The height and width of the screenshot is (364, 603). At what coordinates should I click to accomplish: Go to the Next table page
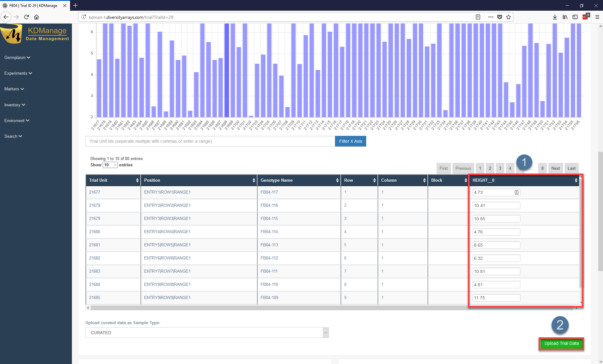(555, 168)
